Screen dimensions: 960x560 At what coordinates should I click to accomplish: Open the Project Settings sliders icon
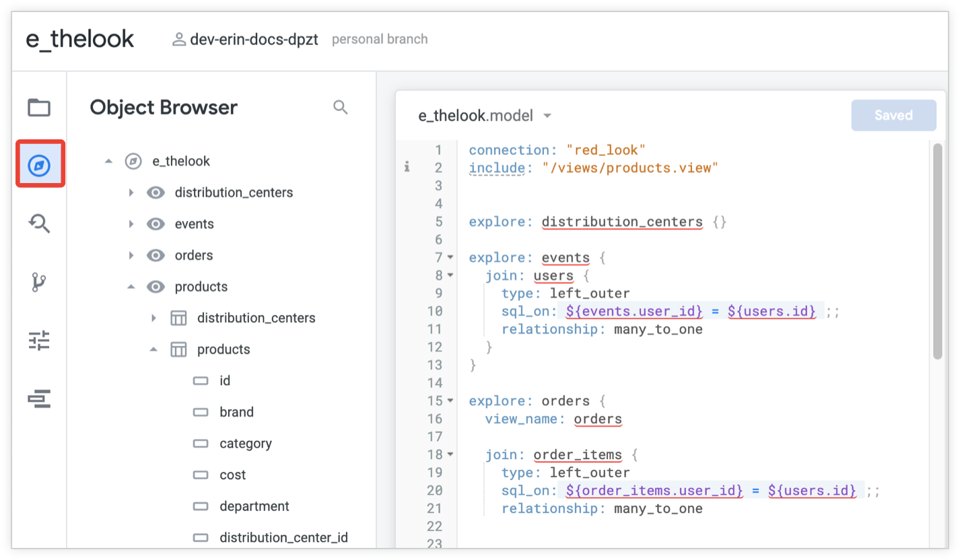pyautogui.click(x=39, y=341)
